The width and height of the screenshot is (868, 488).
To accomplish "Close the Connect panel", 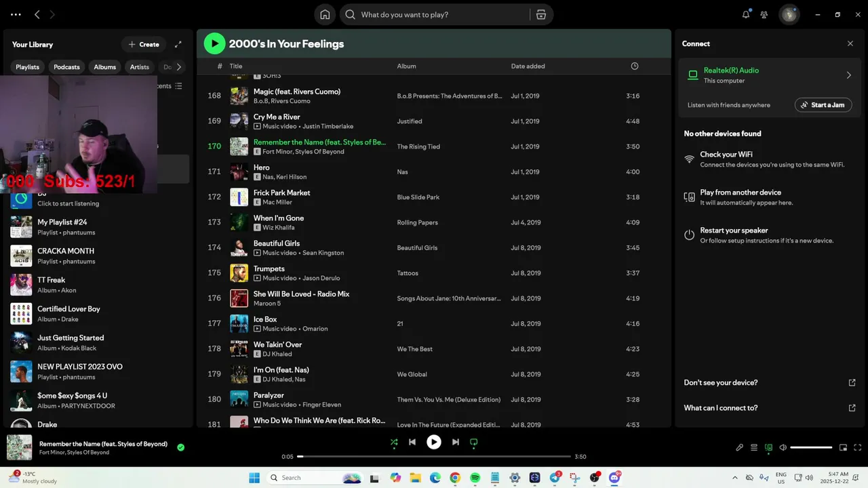I will pyautogui.click(x=850, y=43).
